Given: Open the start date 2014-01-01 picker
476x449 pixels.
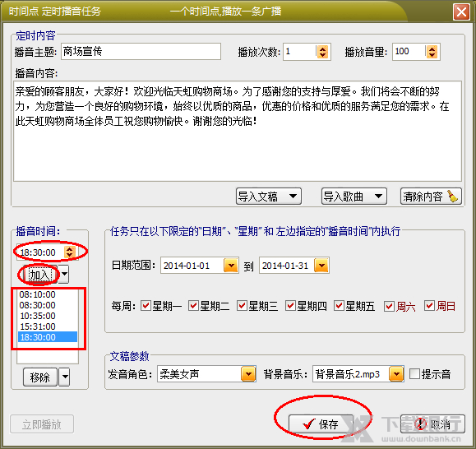Looking at the screenshot, I should (x=231, y=266).
